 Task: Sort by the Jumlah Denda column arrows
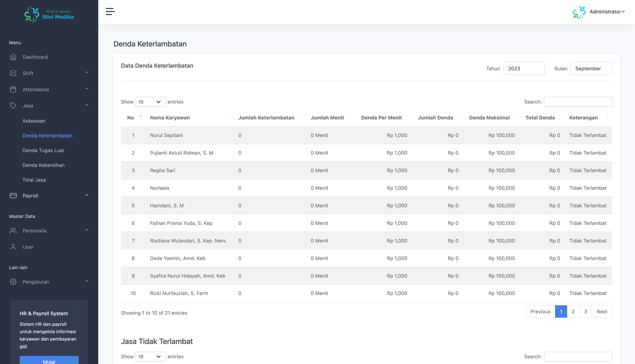[458, 118]
